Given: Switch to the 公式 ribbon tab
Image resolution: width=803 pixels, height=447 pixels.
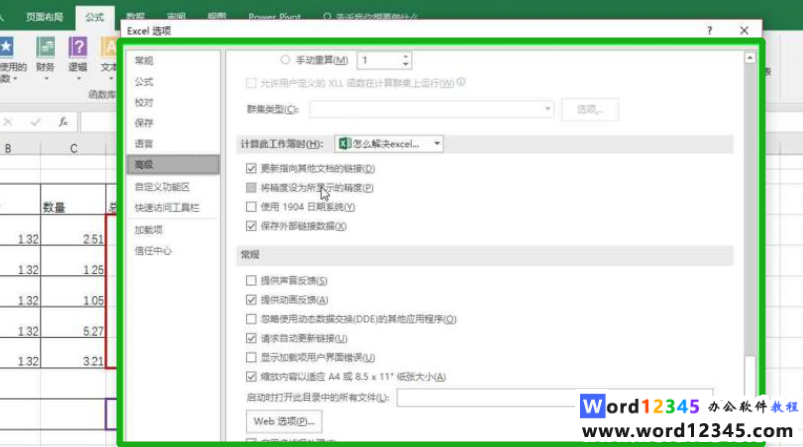Looking at the screenshot, I should click(x=95, y=17).
